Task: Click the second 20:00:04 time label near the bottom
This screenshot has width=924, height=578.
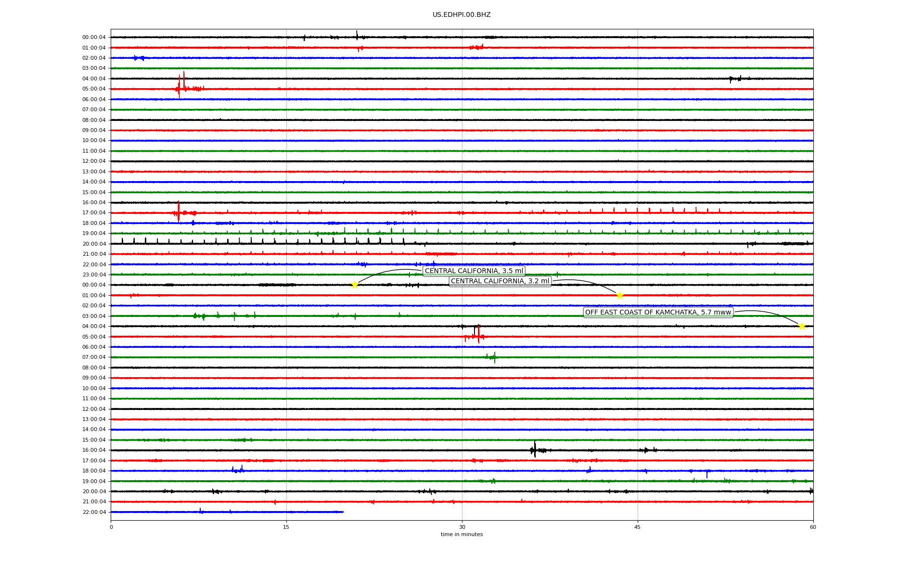Action: point(94,492)
